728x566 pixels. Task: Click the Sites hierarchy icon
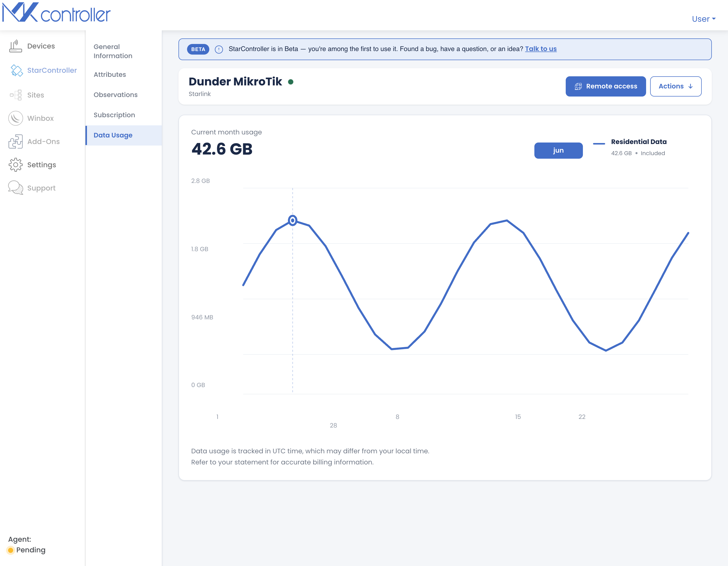(16, 95)
